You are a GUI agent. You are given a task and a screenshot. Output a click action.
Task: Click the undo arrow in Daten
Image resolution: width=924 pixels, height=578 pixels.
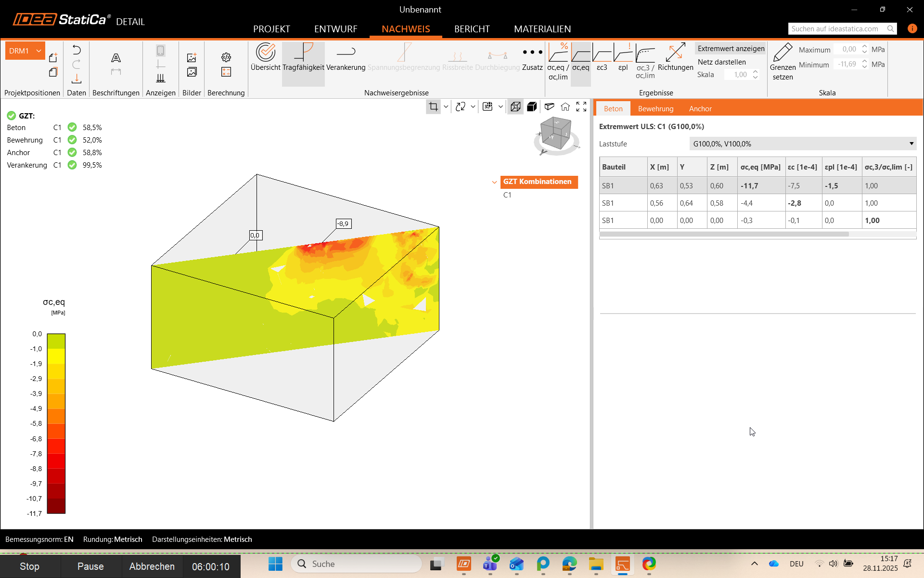pos(77,50)
